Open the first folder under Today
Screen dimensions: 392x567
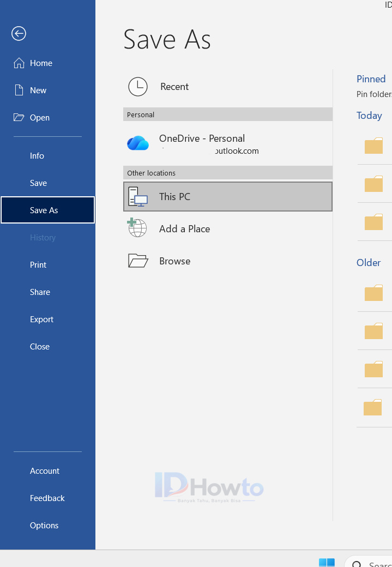coord(373,146)
